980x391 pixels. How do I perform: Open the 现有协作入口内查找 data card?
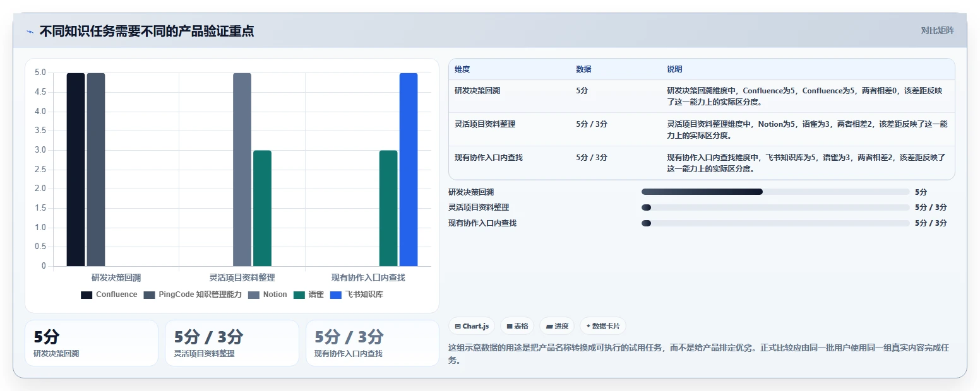pos(373,343)
